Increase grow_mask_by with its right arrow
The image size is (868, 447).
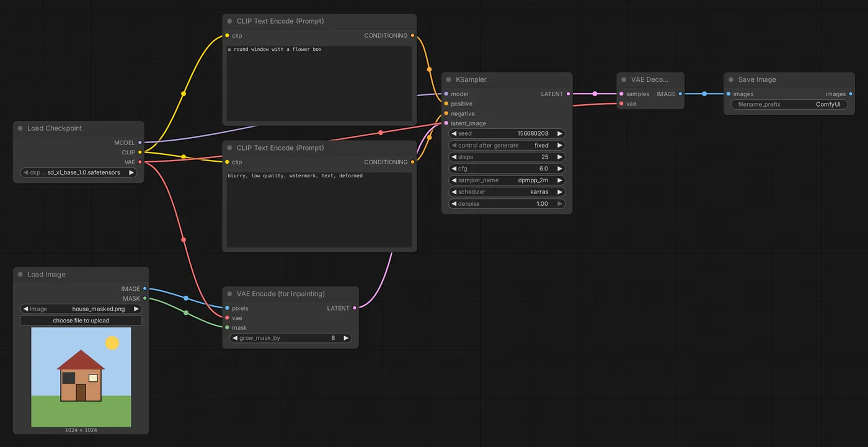346,339
